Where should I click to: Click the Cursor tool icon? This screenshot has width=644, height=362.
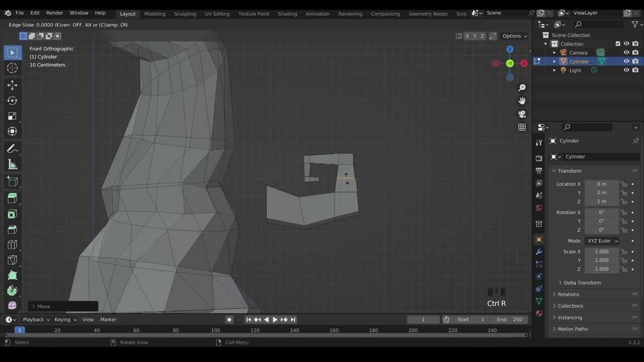13,68
